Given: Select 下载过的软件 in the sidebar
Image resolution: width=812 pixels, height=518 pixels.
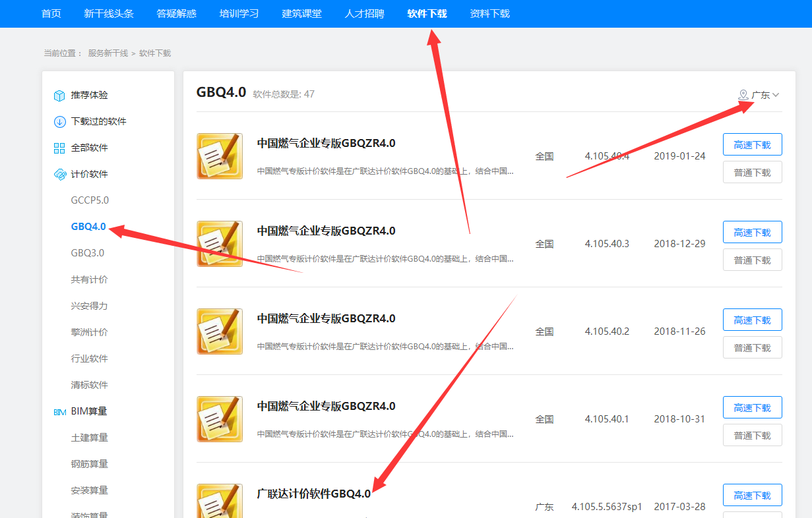Looking at the screenshot, I should click(x=99, y=122).
